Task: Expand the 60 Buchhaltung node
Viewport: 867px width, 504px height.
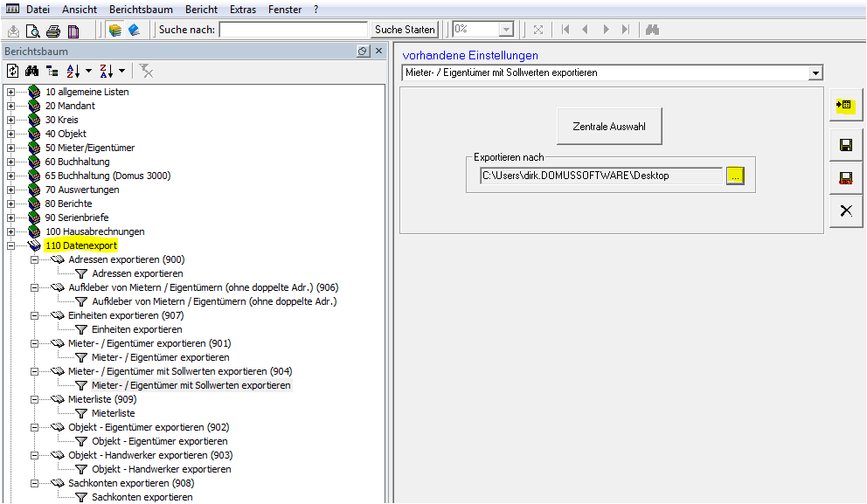Action: click(10, 162)
